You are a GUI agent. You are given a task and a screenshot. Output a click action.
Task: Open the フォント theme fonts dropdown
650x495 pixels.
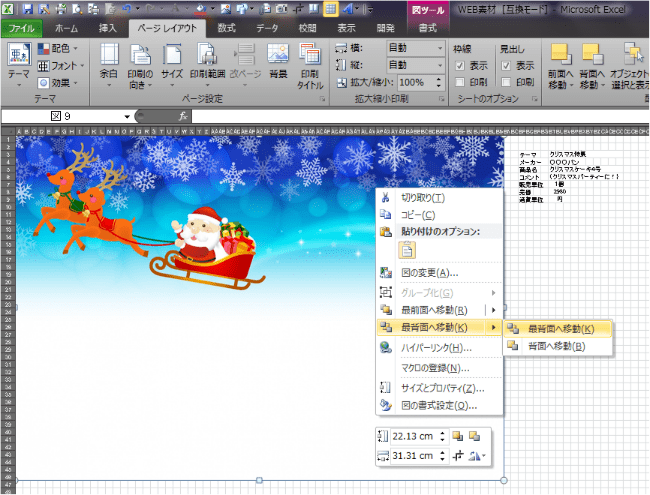pos(61,66)
